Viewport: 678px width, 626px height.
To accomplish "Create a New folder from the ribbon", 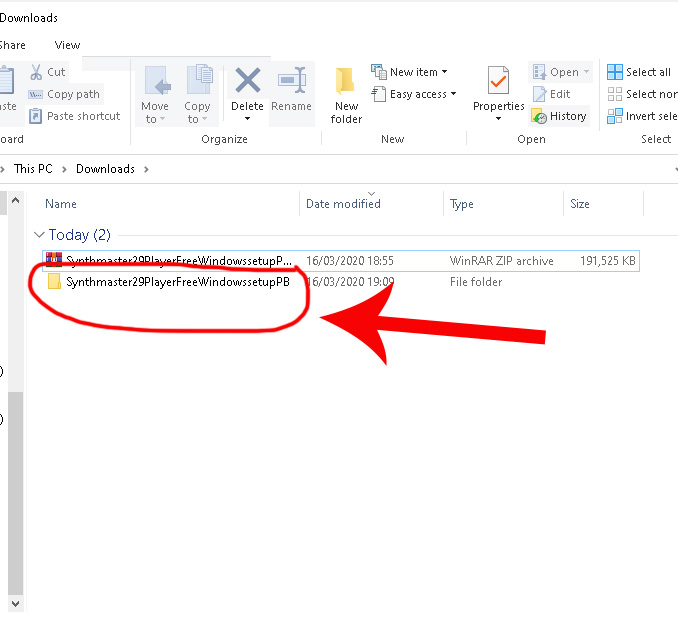I will pyautogui.click(x=346, y=95).
